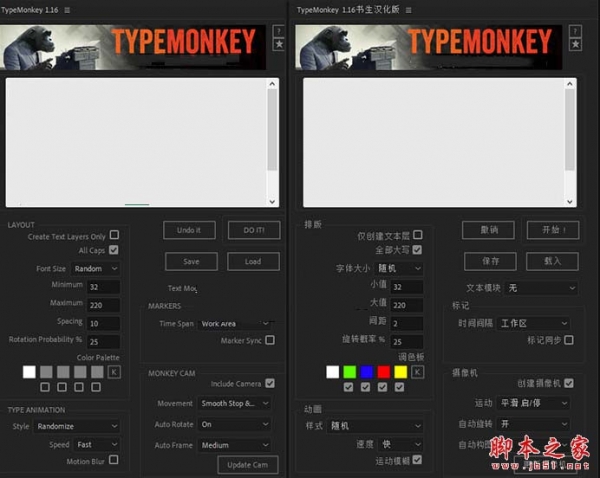Select the TypeMonkey 1.16 panel tab
Screen dimensions: 600x478
tap(29, 10)
